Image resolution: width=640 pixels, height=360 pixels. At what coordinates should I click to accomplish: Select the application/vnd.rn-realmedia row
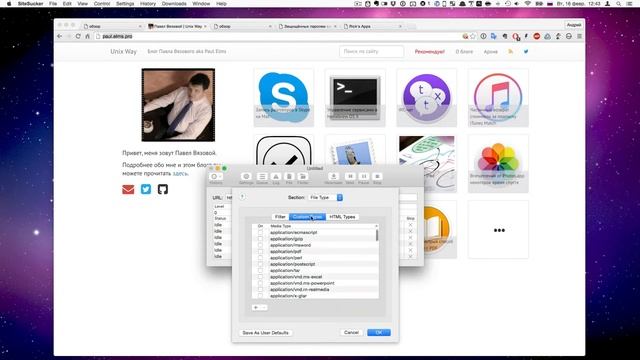point(315,289)
